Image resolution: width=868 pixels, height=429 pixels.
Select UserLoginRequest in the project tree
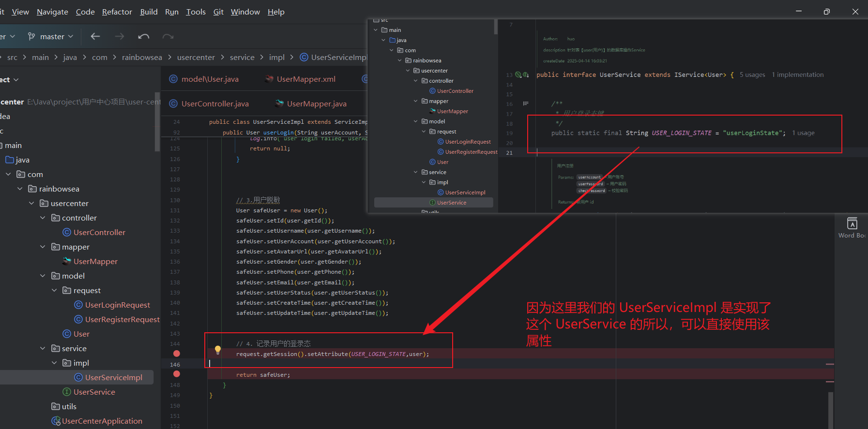click(x=117, y=305)
